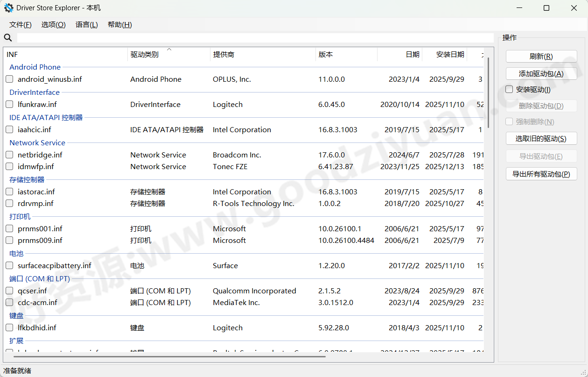
Task: Open the 语言(L) menu
Action: click(x=86, y=24)
